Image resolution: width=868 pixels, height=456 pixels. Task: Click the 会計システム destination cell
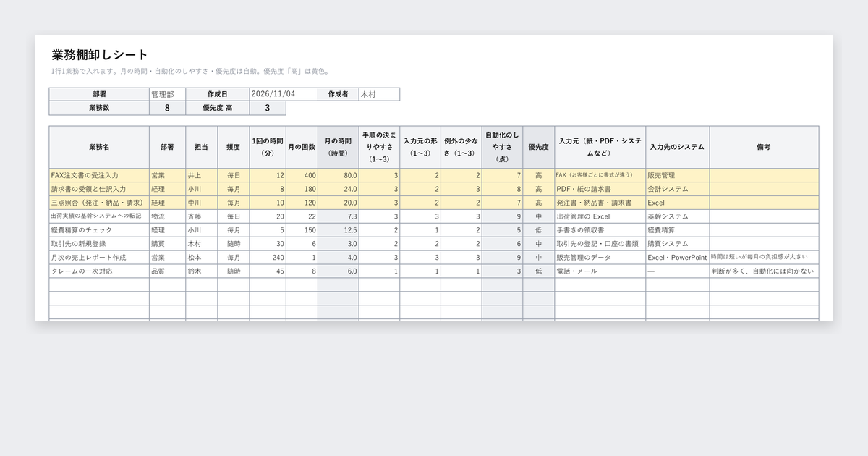pos(678,189)
